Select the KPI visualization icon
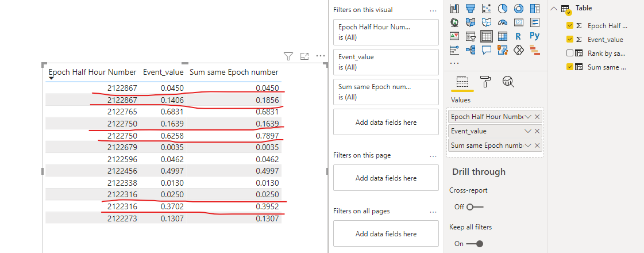The image size is (644, 253). click(x=454, y=36)
